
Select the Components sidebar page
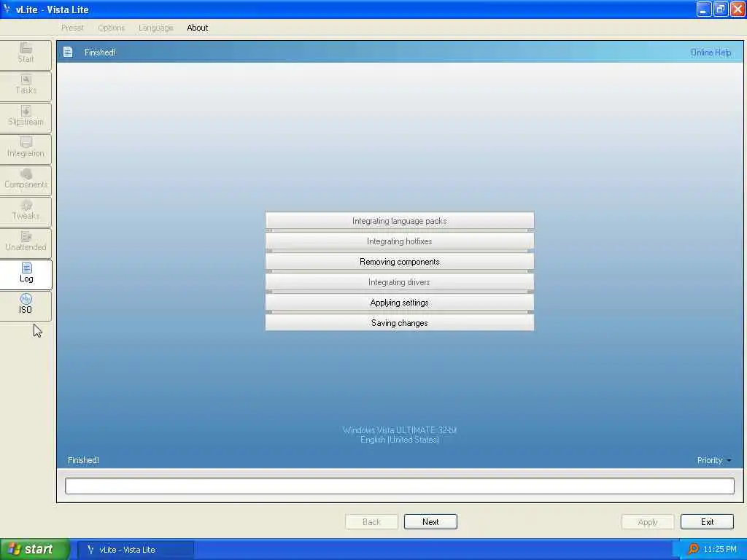click(x=26, y=179)
